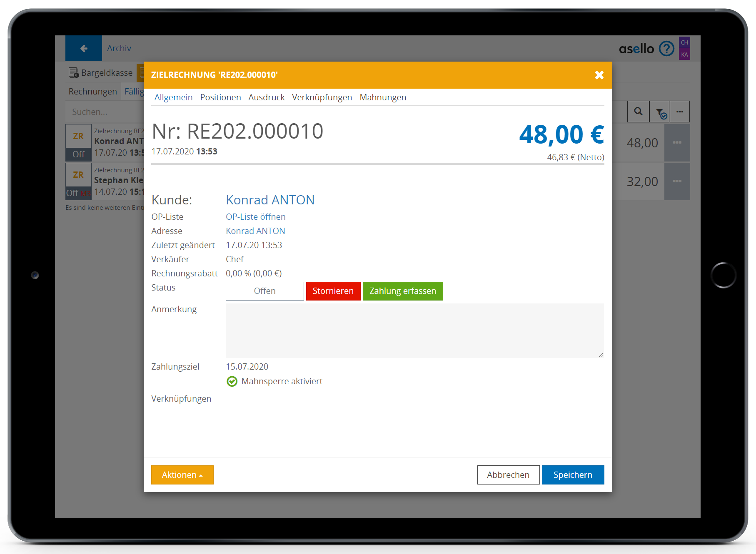Click the Bargeldkasse register icon
This screenshot has width=756, height=554.
click(x=74, y=73)
